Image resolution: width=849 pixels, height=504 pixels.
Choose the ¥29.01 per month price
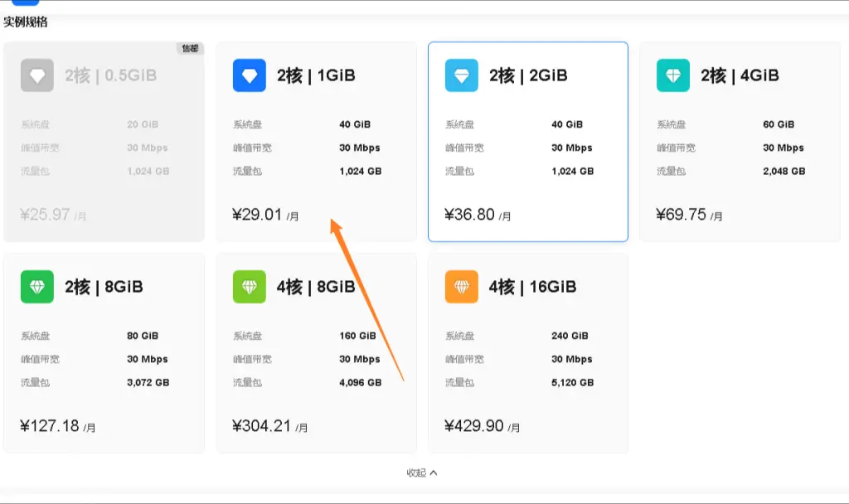click(265, 215)
